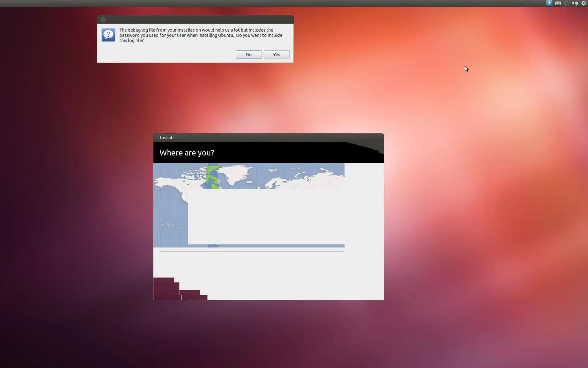Open the accessibility menu in the top panel

click(x=549, y=3)
